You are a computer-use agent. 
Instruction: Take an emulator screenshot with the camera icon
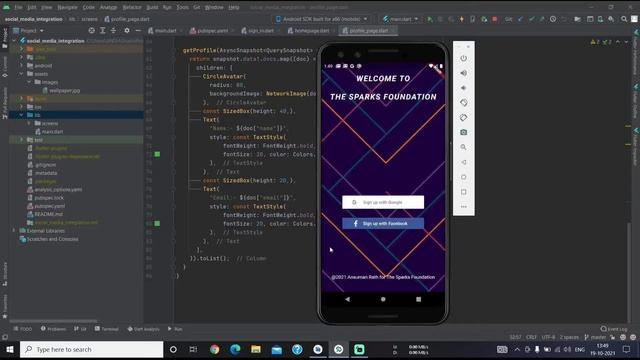(x=464, y=132)
